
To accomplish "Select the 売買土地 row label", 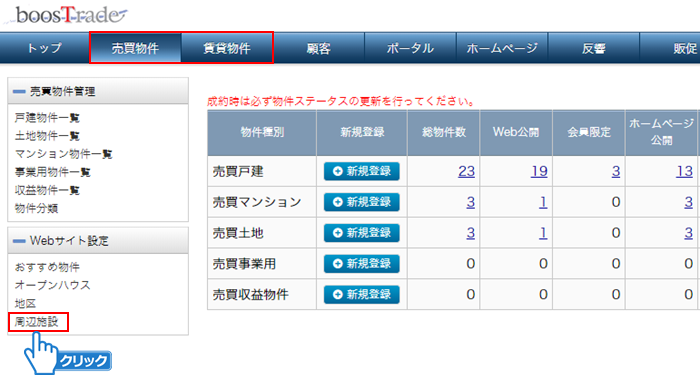I will (238, 233).
